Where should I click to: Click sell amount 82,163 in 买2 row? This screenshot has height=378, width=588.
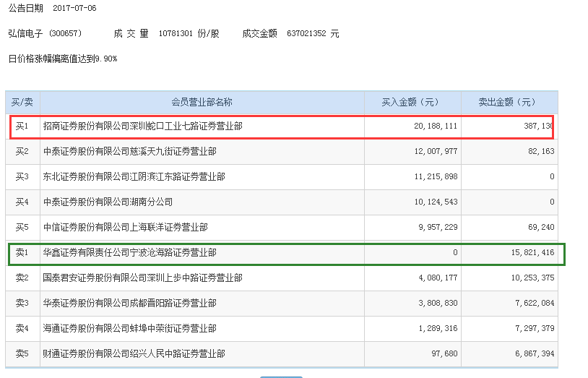(541, 151)
